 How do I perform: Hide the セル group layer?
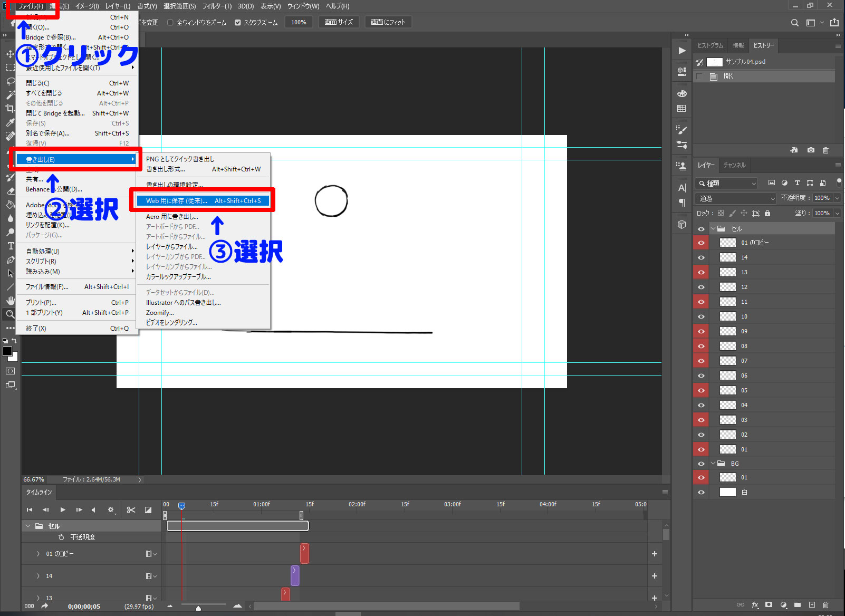pos(701,229)
